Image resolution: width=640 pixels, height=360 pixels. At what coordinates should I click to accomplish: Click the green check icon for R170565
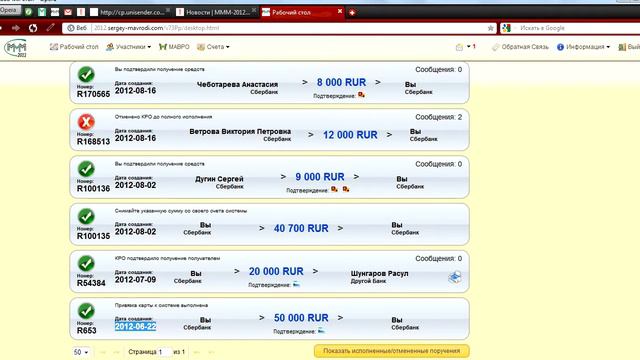[86, 75]
